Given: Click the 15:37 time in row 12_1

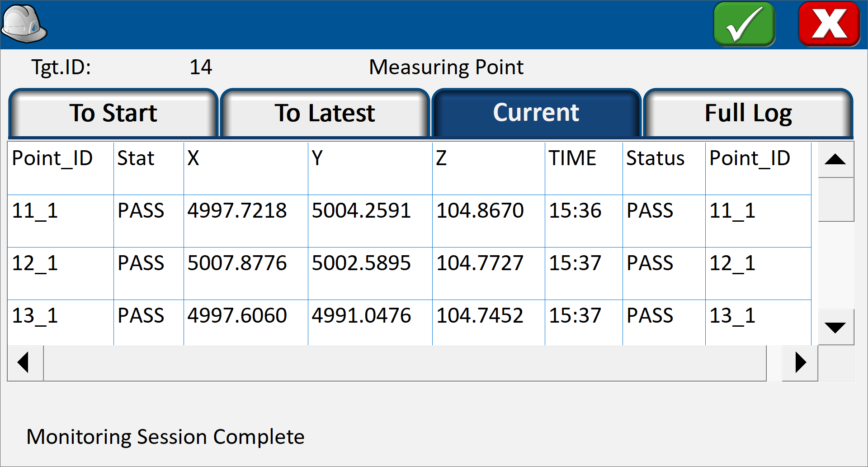Looking at the screenshot, I should coord(584,273).
